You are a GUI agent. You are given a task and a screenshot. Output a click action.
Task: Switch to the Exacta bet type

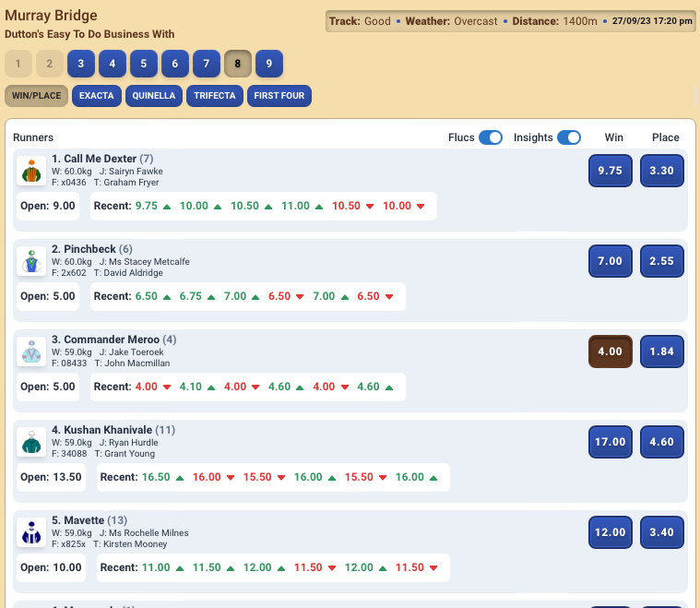pos(96,96)
